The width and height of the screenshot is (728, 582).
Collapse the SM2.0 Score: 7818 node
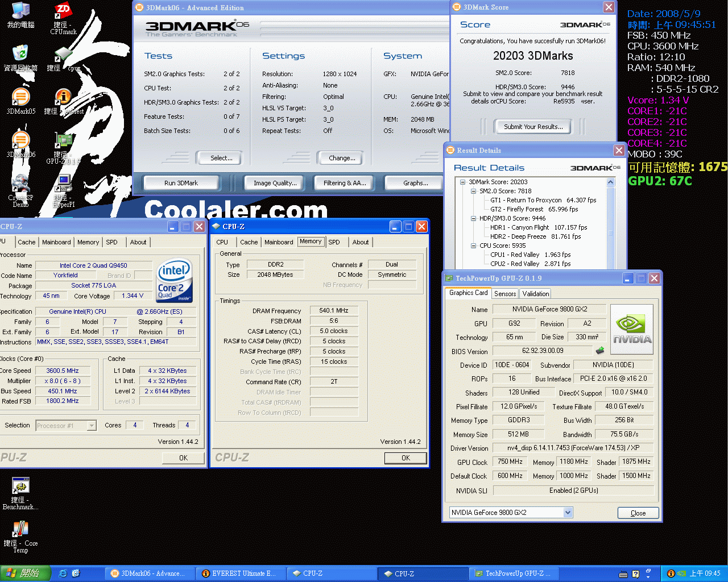pos(473,191)
